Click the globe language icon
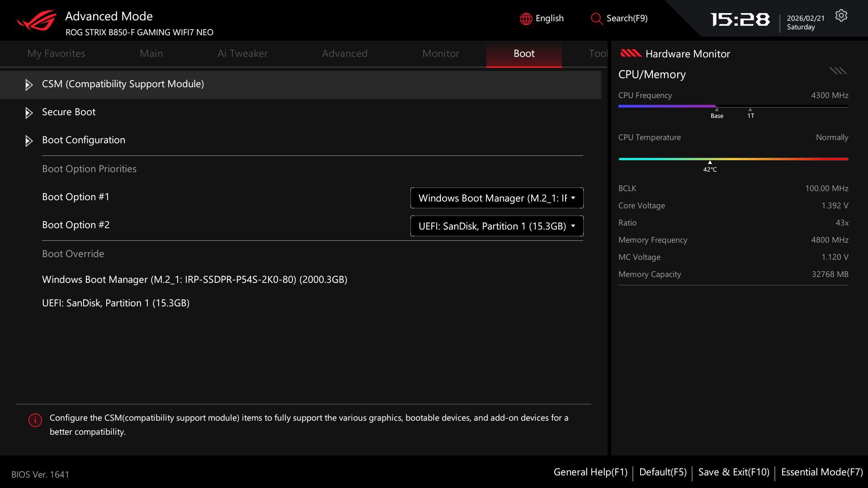This screenshot has height=488, width=868. pos(526,19)
